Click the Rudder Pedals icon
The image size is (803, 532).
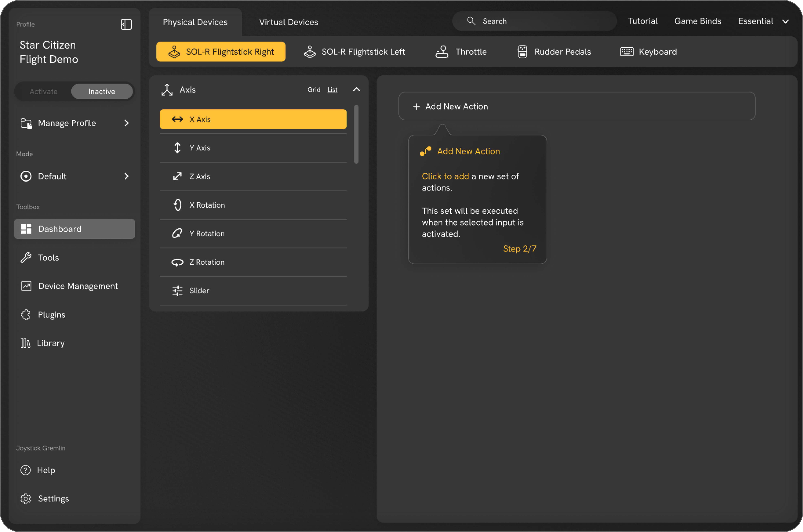pyautogui.click(x=522, y=52)
